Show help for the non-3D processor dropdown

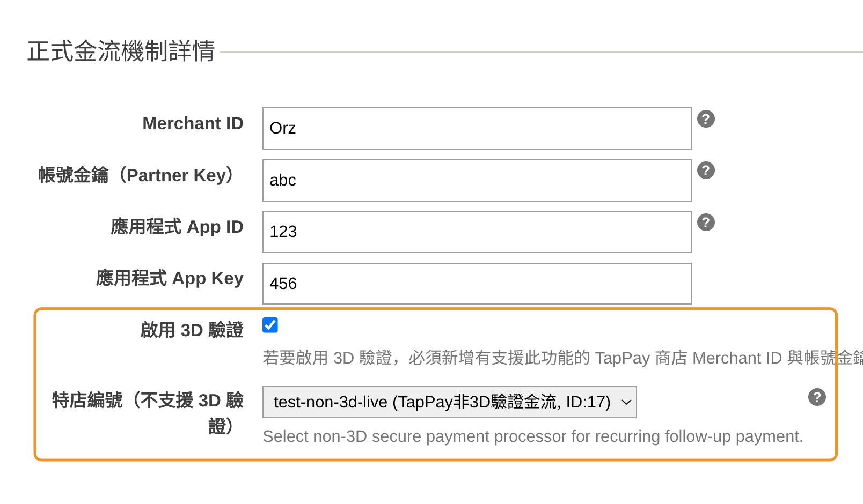pos(816,397)
